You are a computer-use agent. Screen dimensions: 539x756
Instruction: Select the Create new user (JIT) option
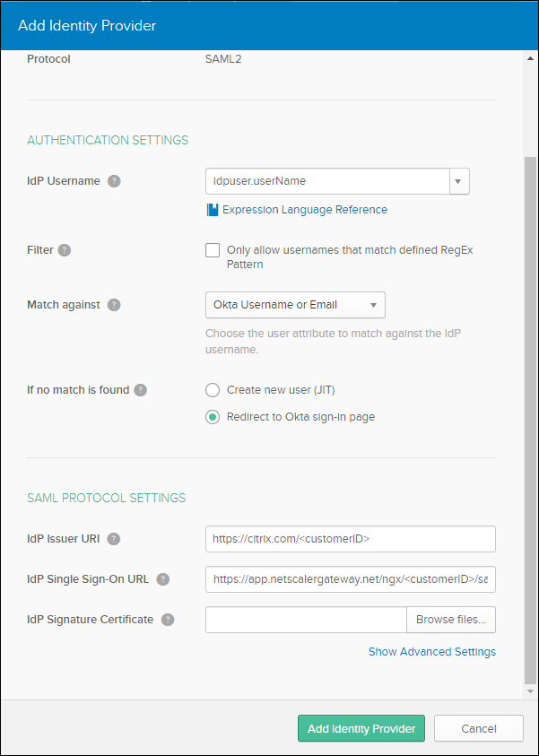(213, 390)
